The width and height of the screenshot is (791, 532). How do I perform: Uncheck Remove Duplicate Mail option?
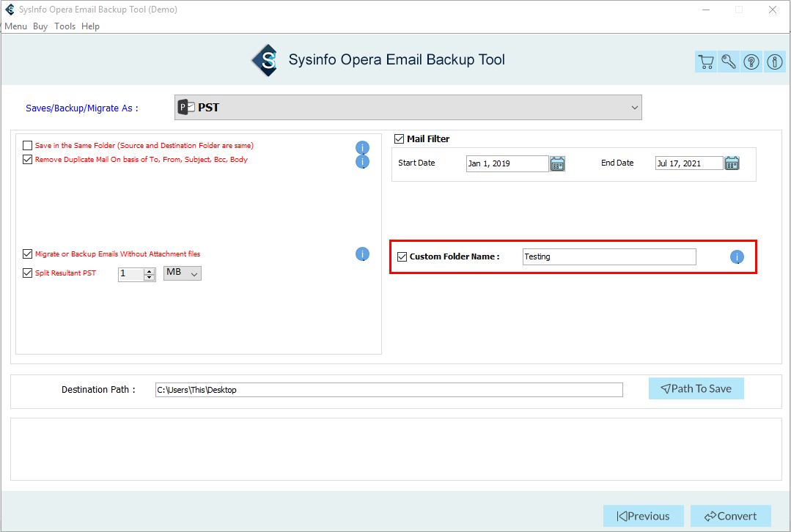pos(28,160)
